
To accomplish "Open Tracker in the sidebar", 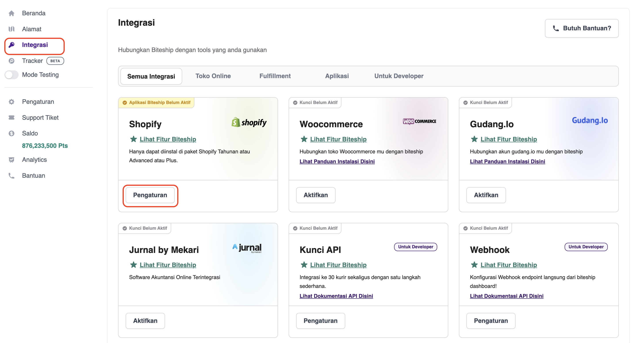I will (x=32, y=61).
